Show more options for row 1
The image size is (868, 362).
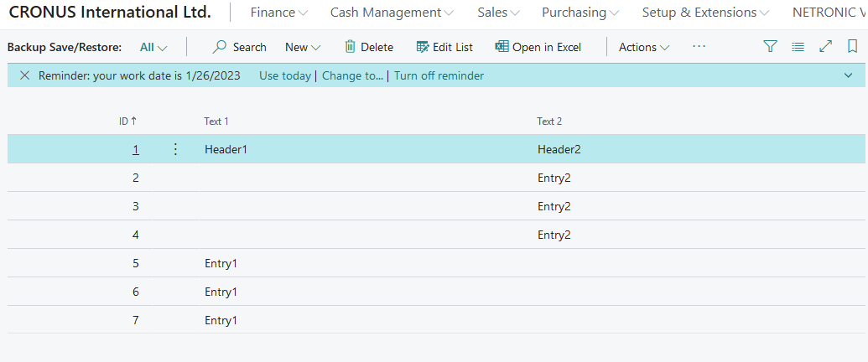(175, 149)
